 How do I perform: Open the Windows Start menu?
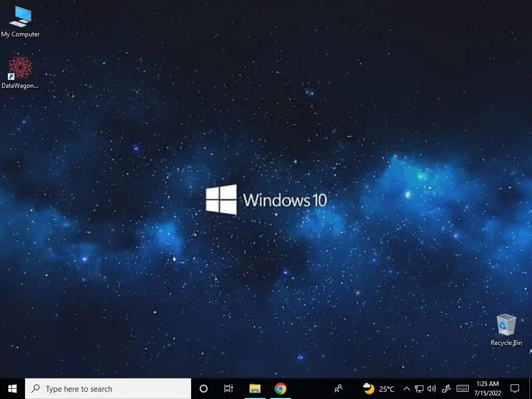tap(12, 389)
